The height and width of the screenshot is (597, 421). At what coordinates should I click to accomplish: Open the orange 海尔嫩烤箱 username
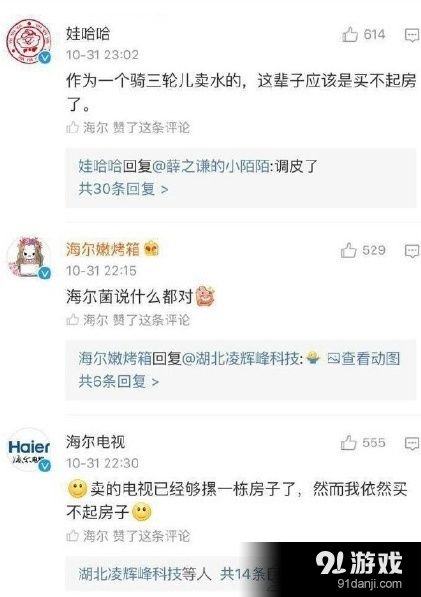tap(103, 249)
